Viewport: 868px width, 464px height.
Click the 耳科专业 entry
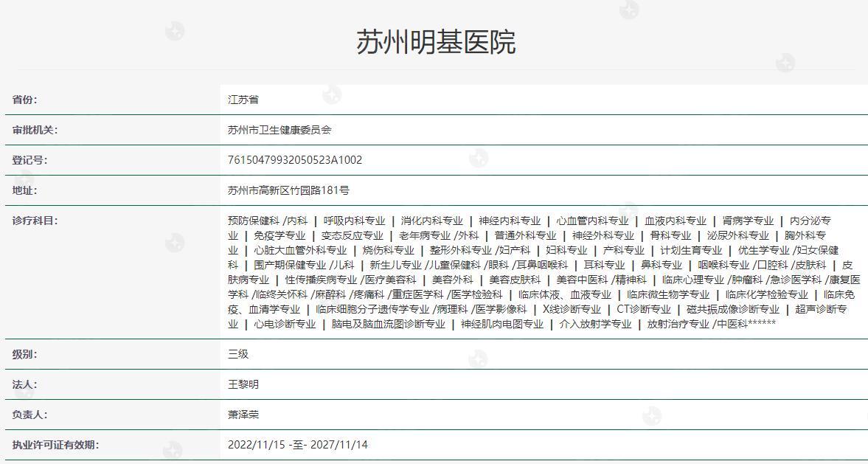tap(604, 266)
